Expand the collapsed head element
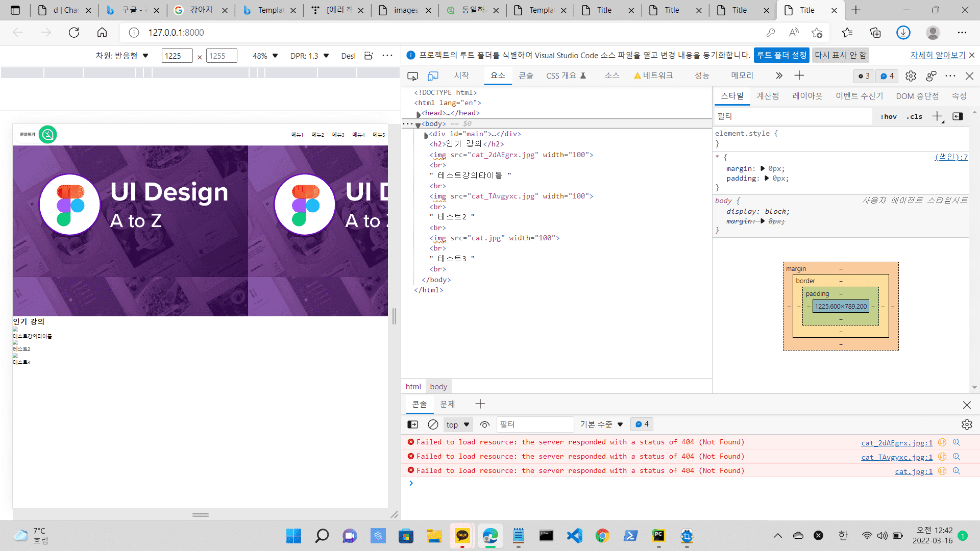Image resolution: width=980 pixels, height=551 pixels. click(x=419, y=114)
